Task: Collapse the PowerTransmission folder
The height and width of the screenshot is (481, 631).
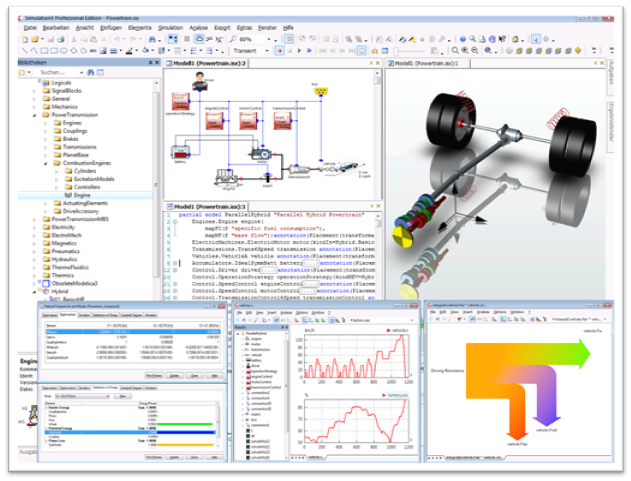Action: (33, 115)
